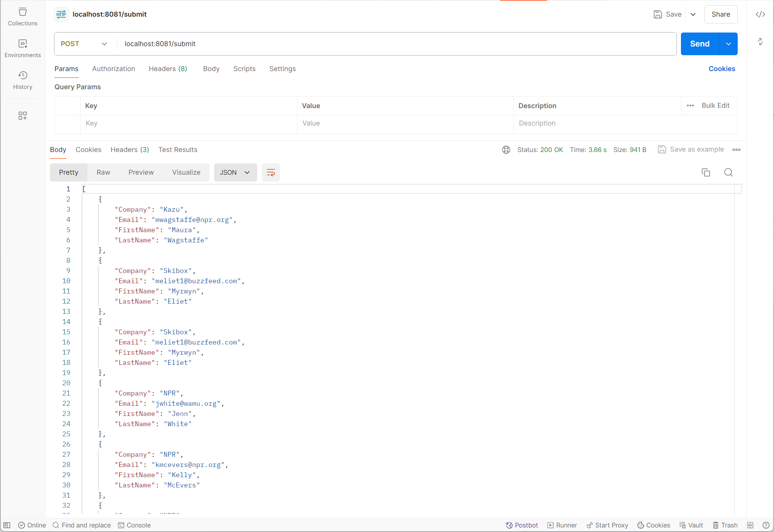This screenshot has height=532, width=774.
Task: Search within the response body
Action: coord(728,172)
